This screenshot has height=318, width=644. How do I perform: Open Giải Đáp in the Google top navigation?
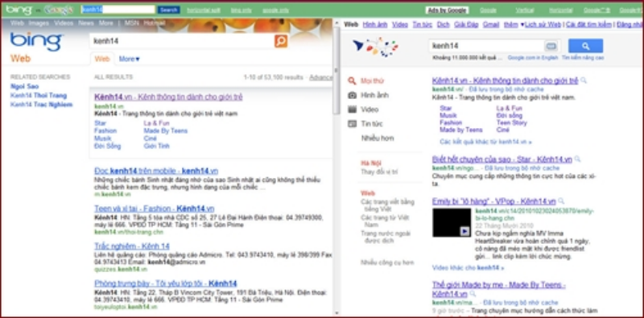click(x=466, y=25)
